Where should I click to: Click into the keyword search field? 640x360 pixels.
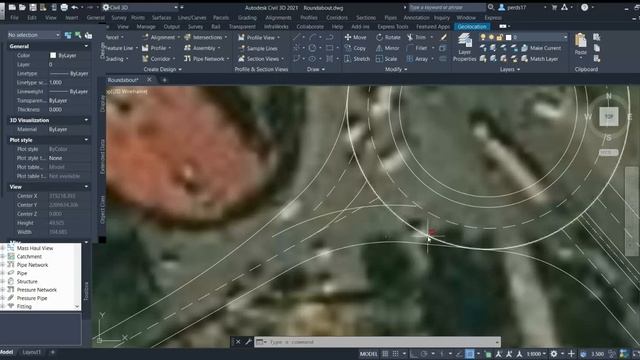coord(447,7)
